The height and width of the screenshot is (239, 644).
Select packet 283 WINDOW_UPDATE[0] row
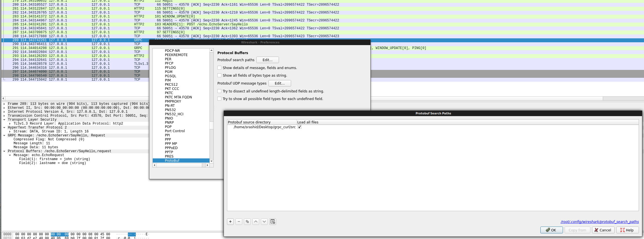click(x=322, y=16)
